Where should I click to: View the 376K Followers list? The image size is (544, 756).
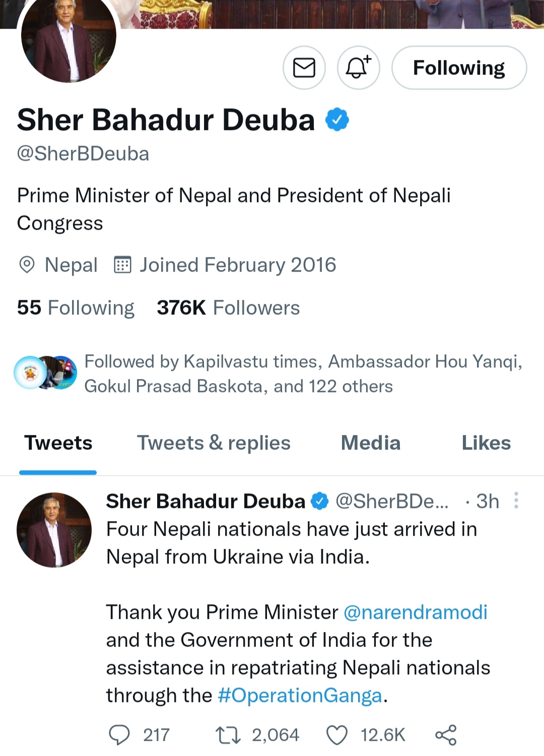(228, 308)
